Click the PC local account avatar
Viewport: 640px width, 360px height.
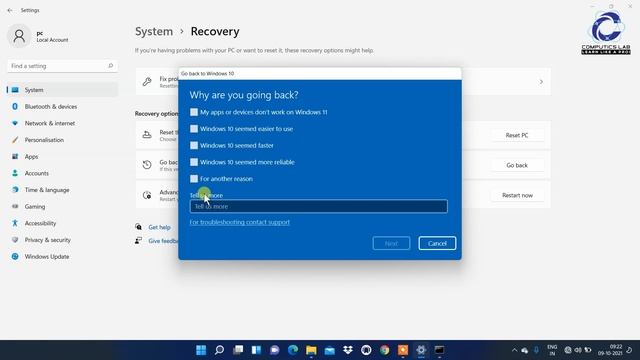[19, 36]
